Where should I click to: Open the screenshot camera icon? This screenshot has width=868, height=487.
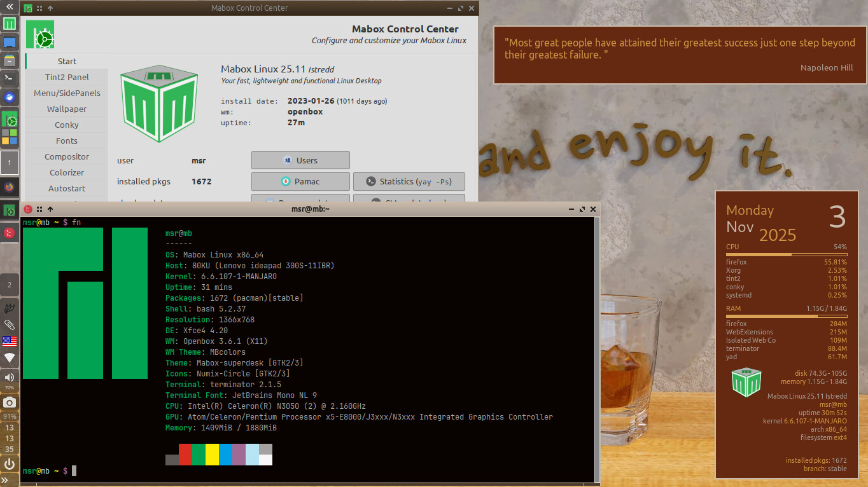10,402
